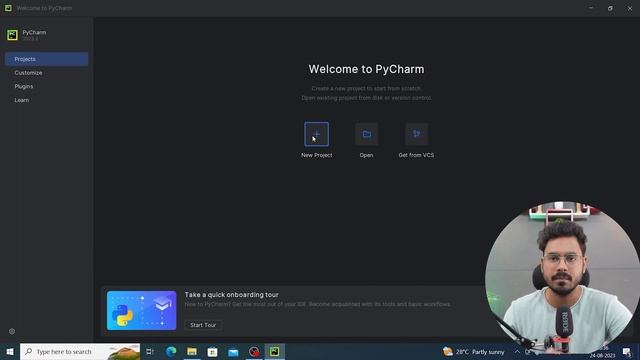Launch Microsoft Edge from the taskbar
The height and width of the screenshot is (360, 640).
click(171, 351)
